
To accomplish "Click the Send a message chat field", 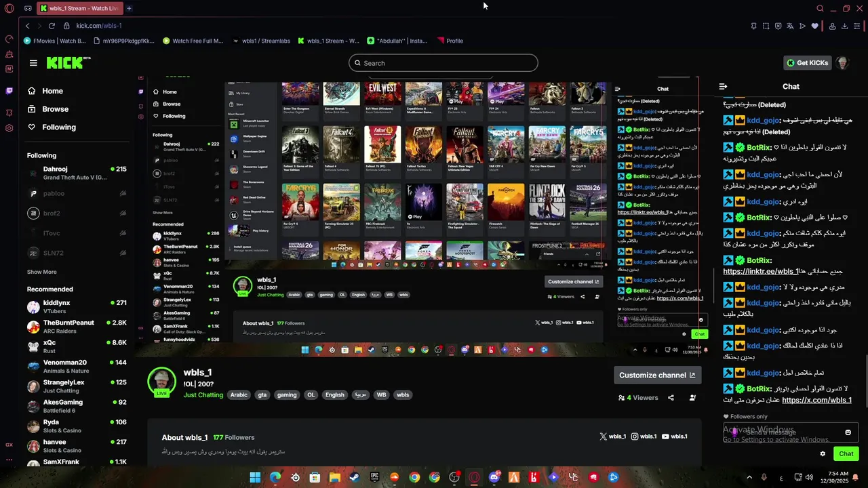I will pyautogui.click(x=791, y=432).
